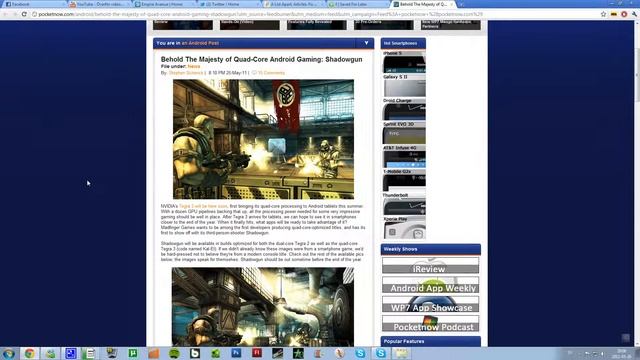Click the system tray clock
Viewport: 640px width, 360px height.
622,353
